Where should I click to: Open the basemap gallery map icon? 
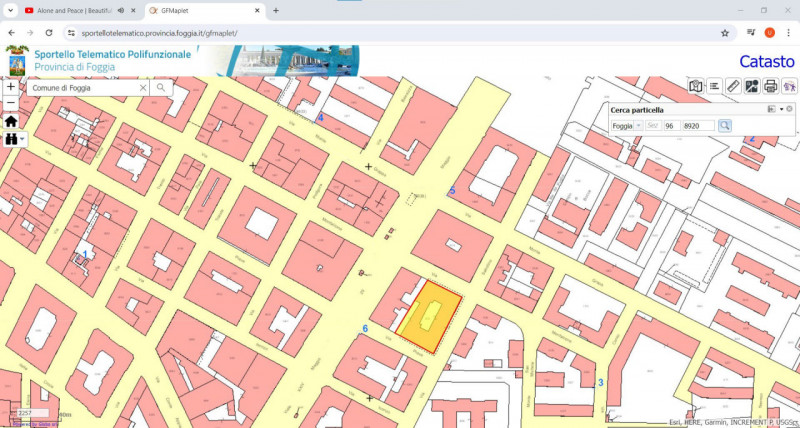point(695,86)
